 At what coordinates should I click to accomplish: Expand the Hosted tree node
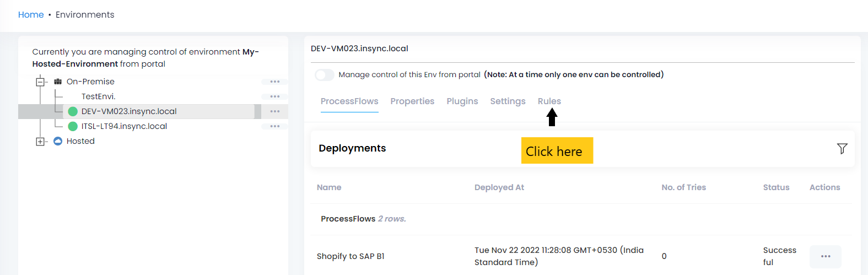click(x=40, y=142)
